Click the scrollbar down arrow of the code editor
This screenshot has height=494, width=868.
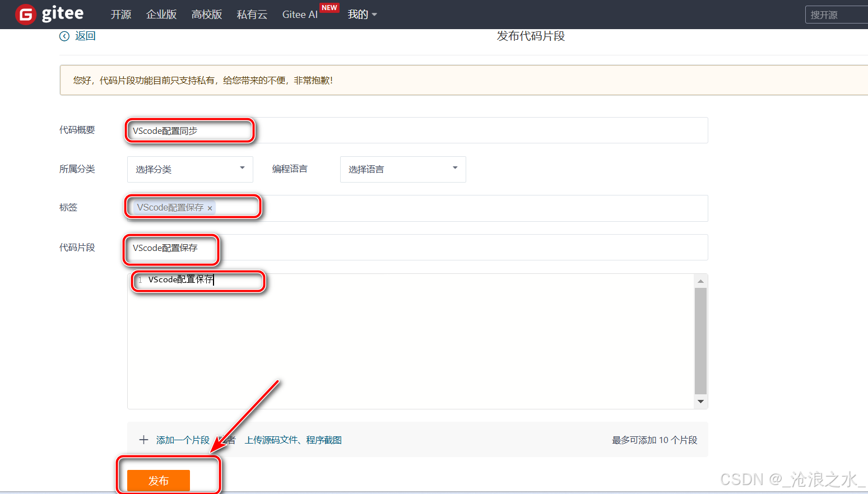click(x=700, y=402)
